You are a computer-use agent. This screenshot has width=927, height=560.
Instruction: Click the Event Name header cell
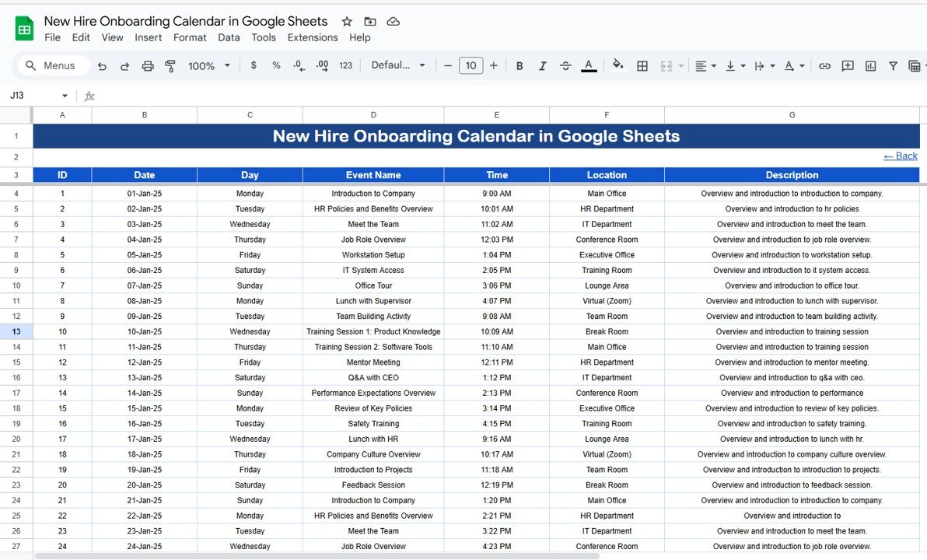(x=373, y=175)
